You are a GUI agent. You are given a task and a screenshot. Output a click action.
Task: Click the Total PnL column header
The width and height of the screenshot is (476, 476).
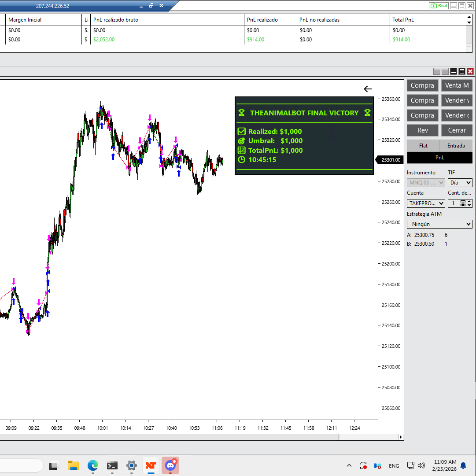pos(428,20)
